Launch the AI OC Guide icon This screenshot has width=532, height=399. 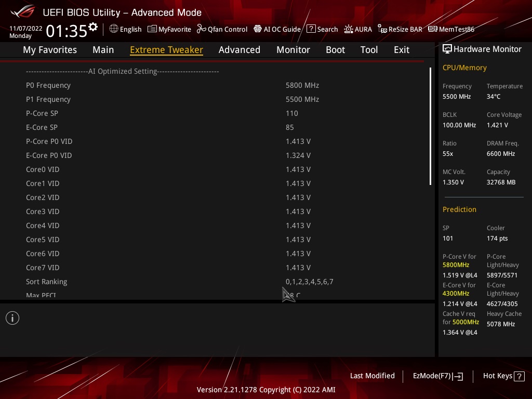pos(258,29)
